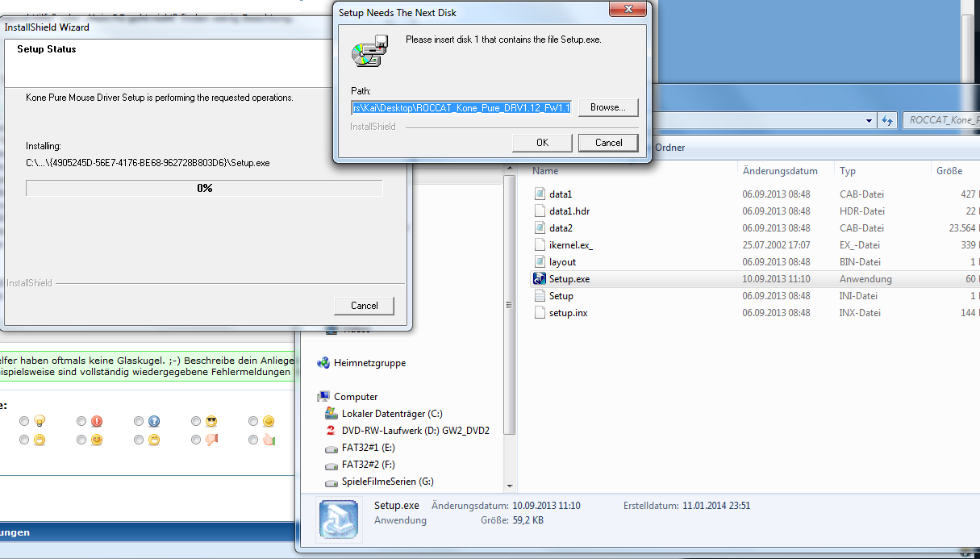Click the setup.inx file name
Image resolution: width=980 pixels, height=559 pixels.
[x=568, y=312]
